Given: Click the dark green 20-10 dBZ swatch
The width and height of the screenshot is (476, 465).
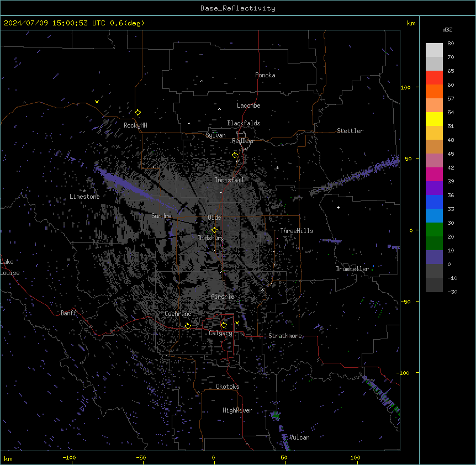Looking at the screenshot, I should pos(434,244).
